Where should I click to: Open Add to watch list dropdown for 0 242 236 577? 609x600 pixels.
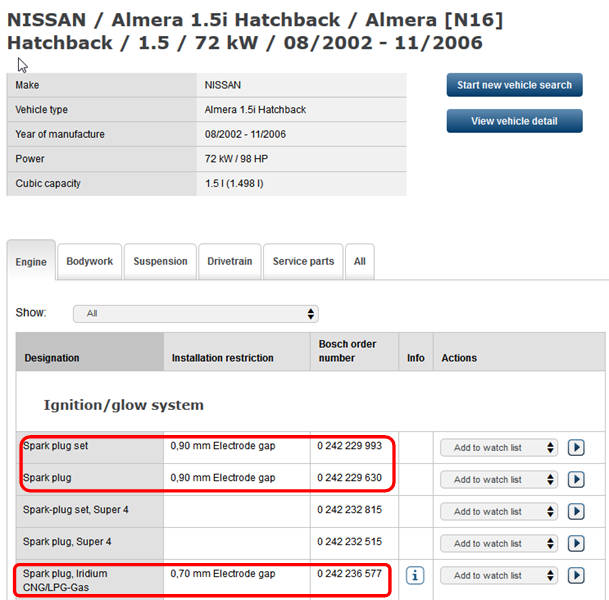point(499,575)
